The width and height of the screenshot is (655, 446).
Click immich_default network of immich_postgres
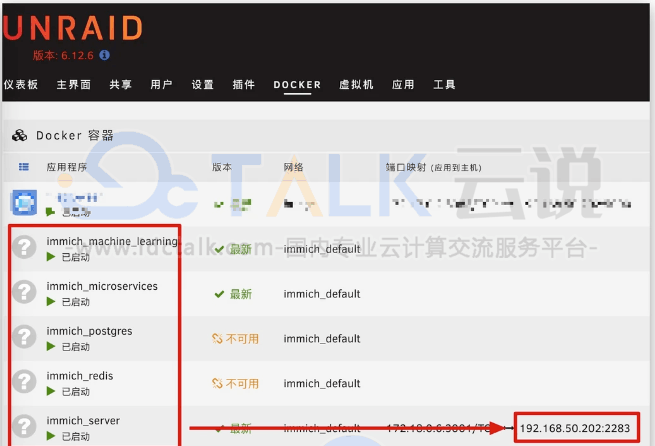322,339
